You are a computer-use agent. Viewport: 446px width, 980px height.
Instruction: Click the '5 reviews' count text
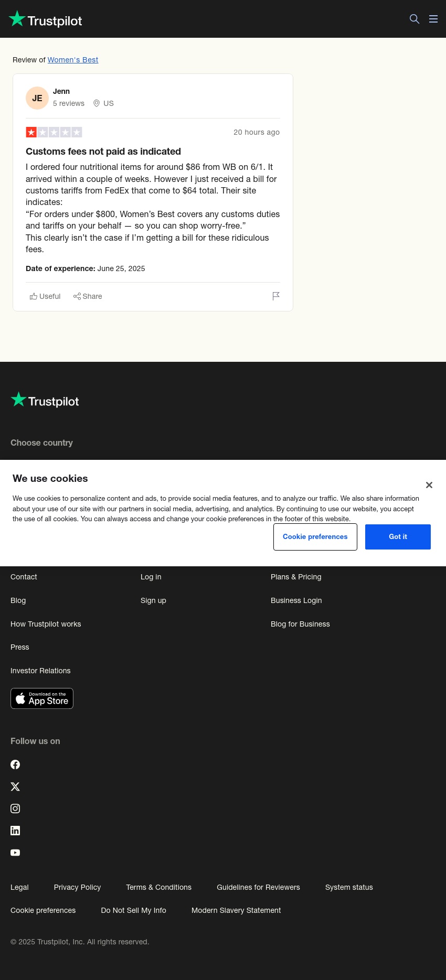pos(69,103)
